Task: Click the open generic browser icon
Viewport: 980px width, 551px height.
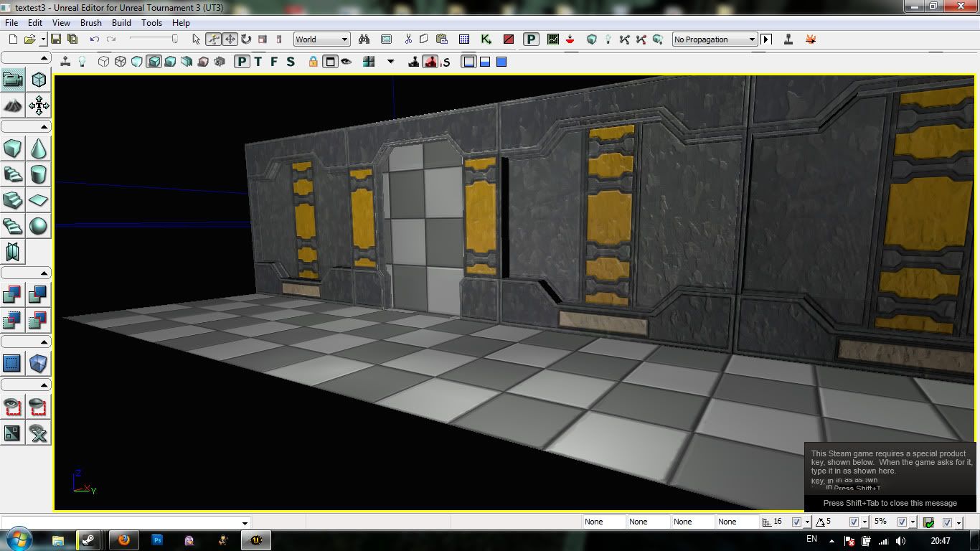Action: click(386, 39)
